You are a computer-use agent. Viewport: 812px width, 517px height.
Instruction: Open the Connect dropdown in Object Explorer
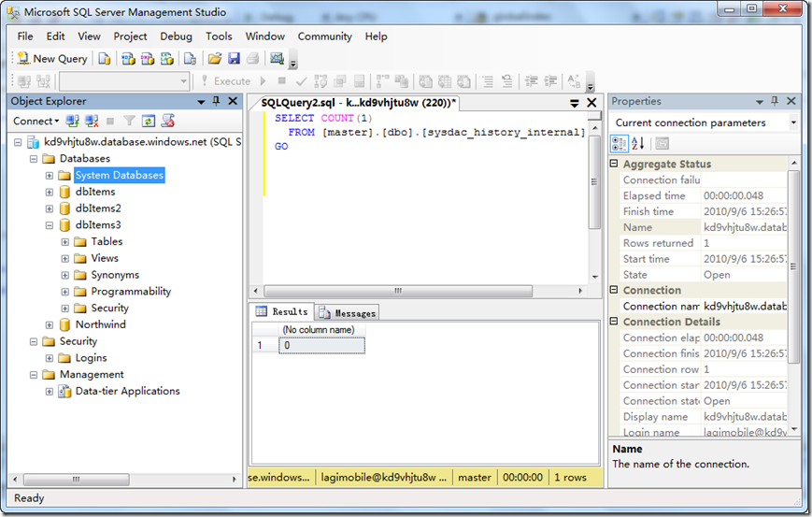[36, 122]
